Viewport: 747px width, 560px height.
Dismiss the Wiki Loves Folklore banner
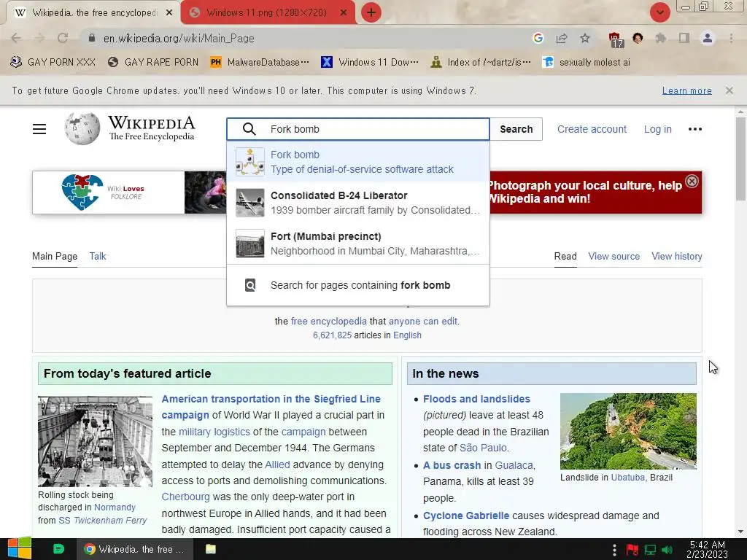pos(692,181)
